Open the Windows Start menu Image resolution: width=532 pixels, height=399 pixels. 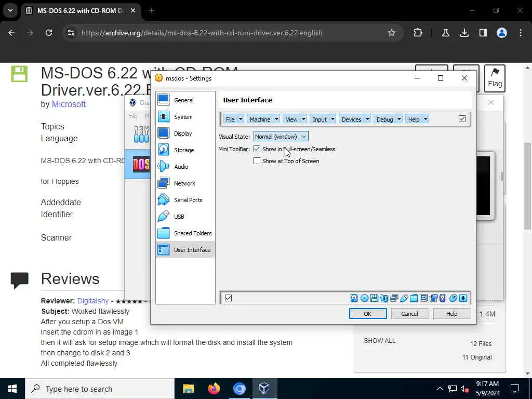coord(12,389)
